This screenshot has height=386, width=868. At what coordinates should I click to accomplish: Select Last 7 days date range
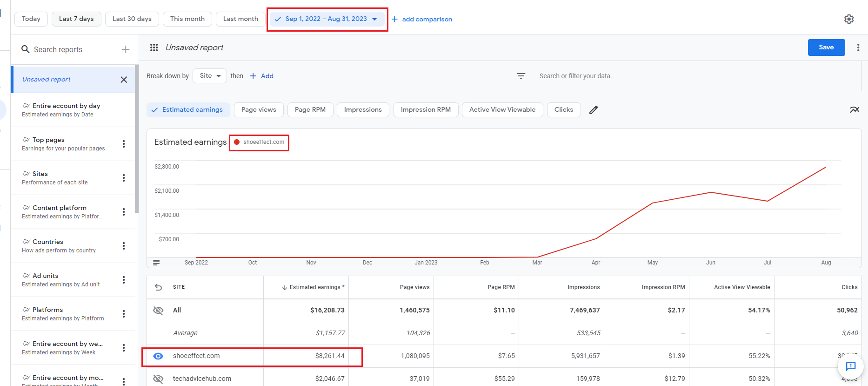click(x=76, y=19)
